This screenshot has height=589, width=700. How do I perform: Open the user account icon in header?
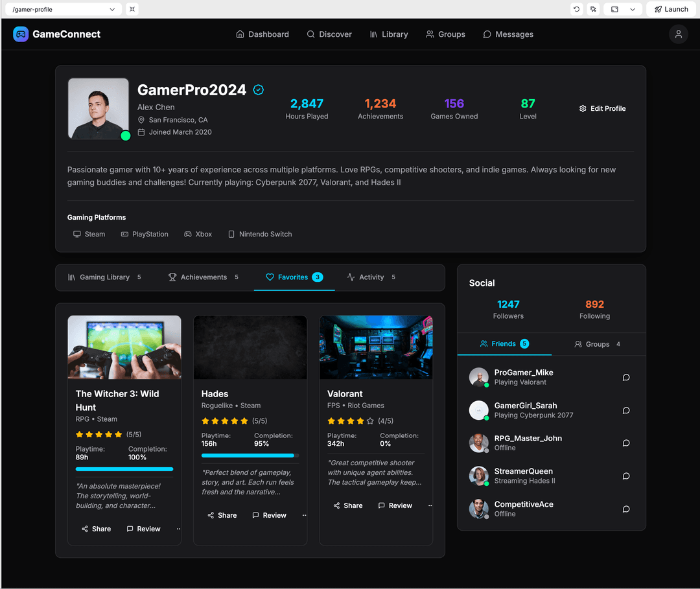pos(678,34)
